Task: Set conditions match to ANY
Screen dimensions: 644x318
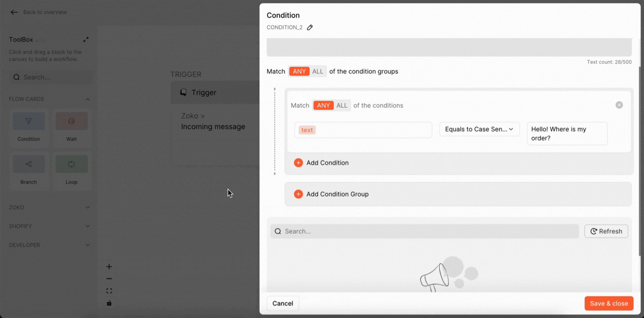Action: coord(323,105)
